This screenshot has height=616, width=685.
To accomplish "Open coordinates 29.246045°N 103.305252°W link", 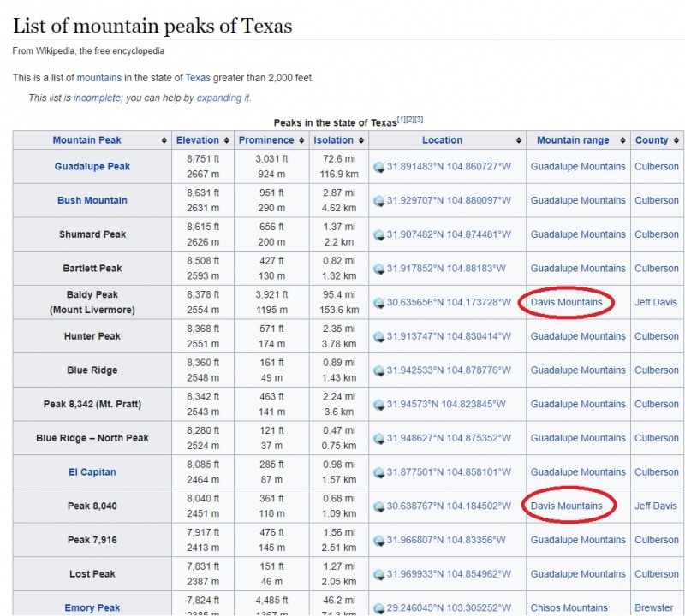I will (449, 607).
